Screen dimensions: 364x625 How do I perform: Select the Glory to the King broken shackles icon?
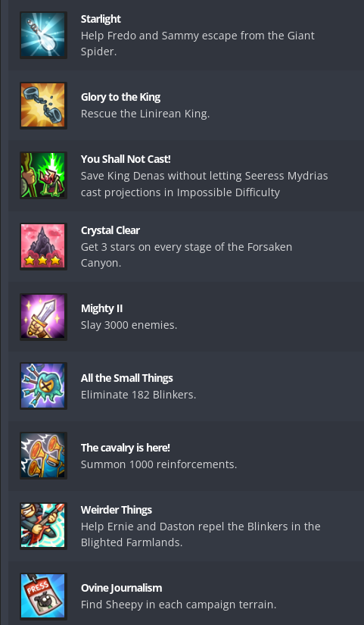coord(43,105)
